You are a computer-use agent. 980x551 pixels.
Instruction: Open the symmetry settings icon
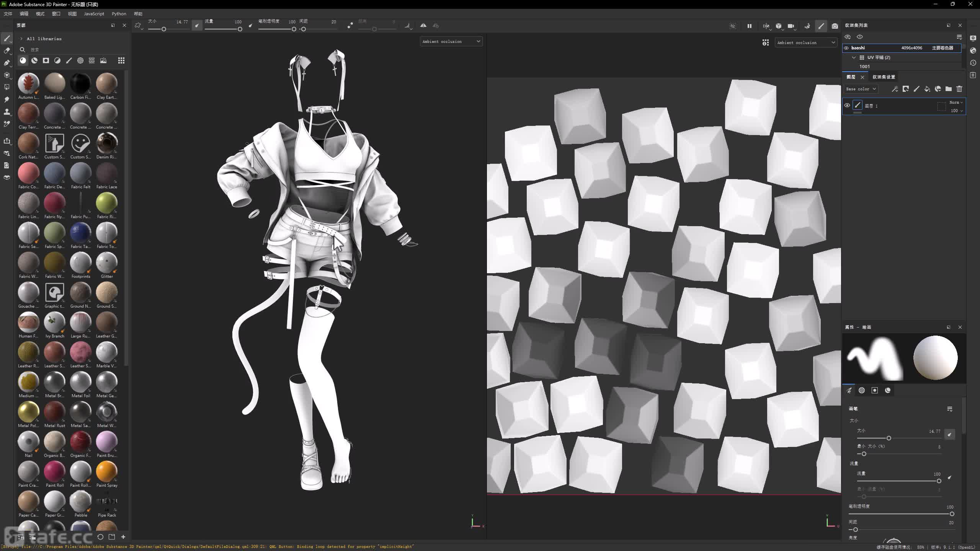click(436, 26)
